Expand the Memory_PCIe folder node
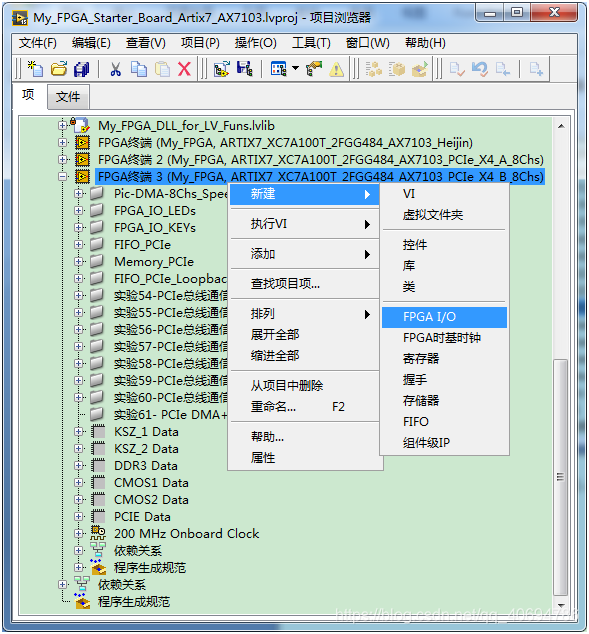 click(78, 261)
